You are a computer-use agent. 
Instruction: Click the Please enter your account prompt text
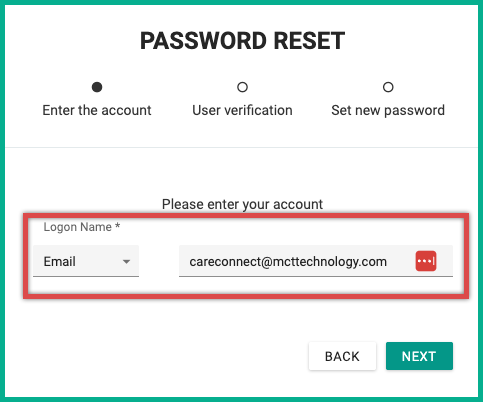(x=242, y=204)
